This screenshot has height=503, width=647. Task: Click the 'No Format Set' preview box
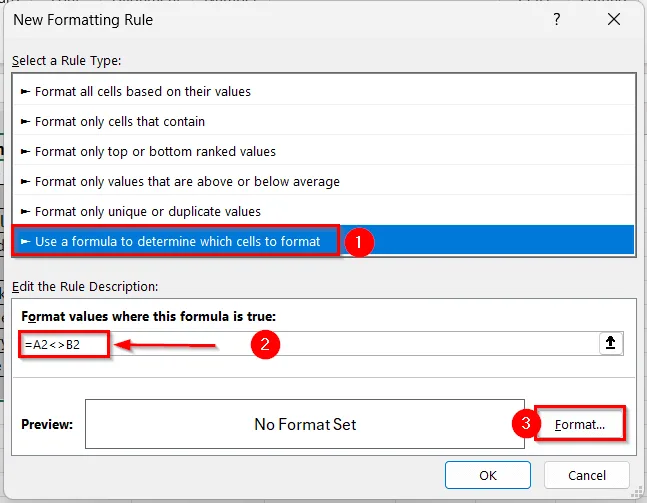pyautogui.click(x=305, y=424)
